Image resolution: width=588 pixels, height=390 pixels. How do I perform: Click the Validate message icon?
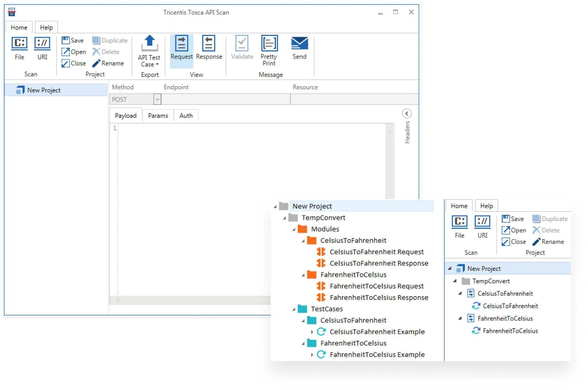(242, 44)
